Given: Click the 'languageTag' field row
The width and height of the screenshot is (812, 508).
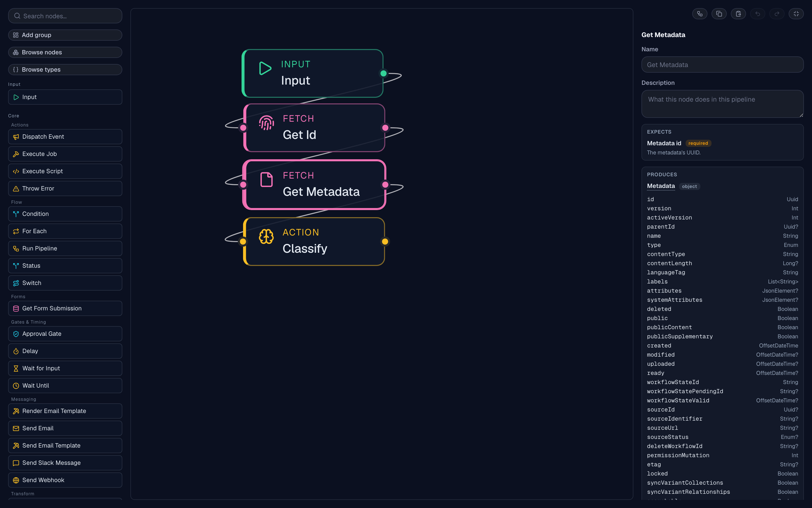Looking at the screenshot, I should tap(722, 273).
